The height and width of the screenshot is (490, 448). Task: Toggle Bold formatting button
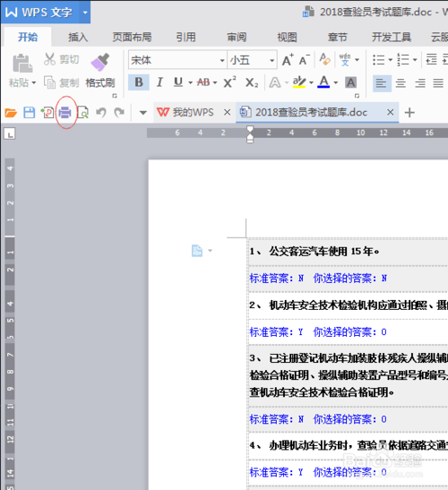(x=139, y=82)
